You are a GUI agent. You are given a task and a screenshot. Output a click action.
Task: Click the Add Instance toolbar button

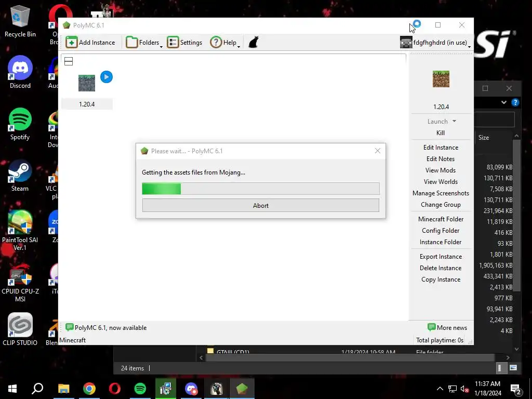(x=90, y=43)
